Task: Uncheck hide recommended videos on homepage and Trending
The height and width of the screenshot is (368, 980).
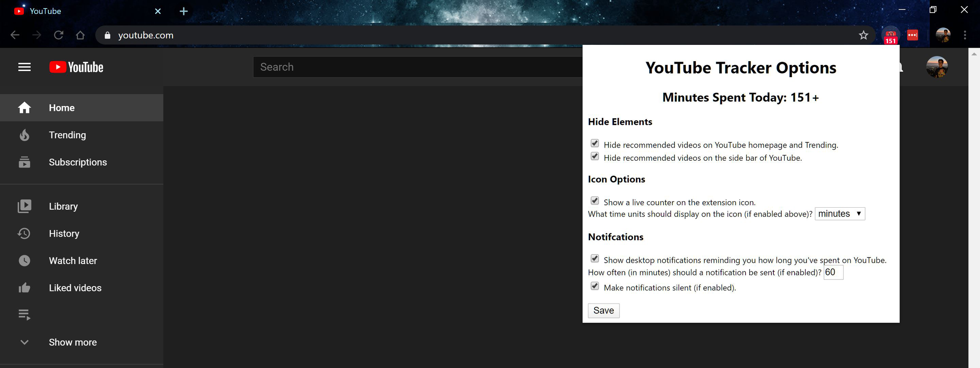Action: tap(595, 143)
